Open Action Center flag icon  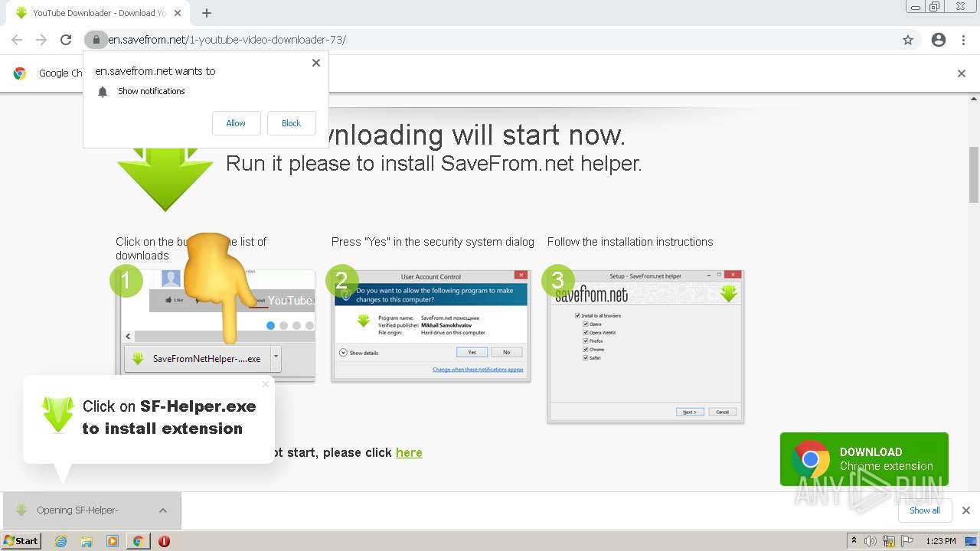[906, 541]
